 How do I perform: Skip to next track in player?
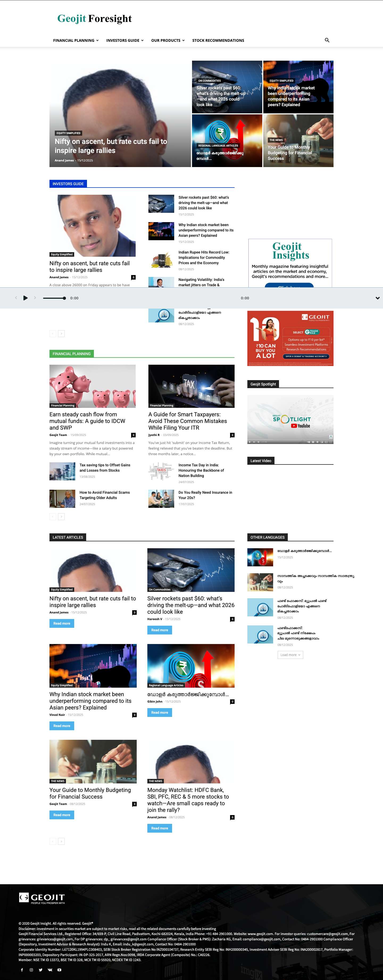[35, 298]
